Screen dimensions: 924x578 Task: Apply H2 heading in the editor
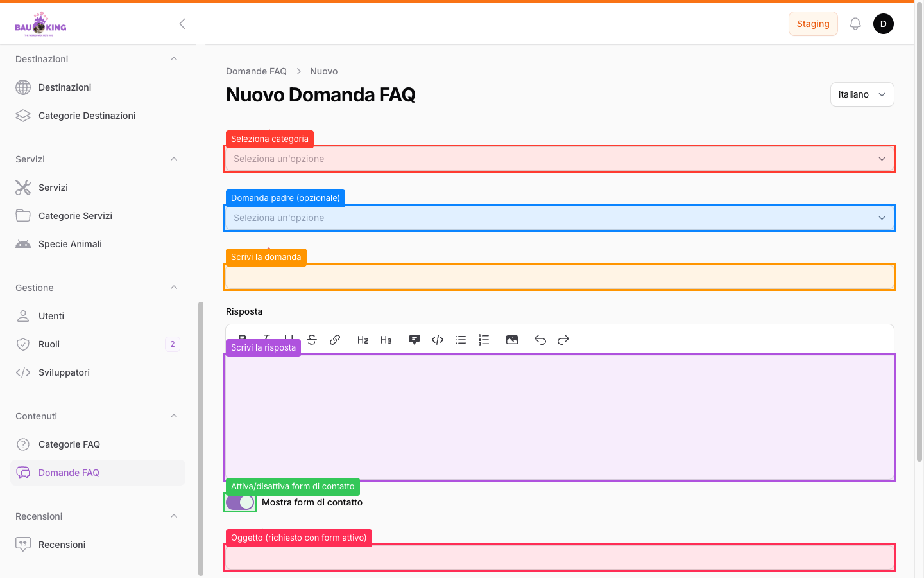pos(363,340)
